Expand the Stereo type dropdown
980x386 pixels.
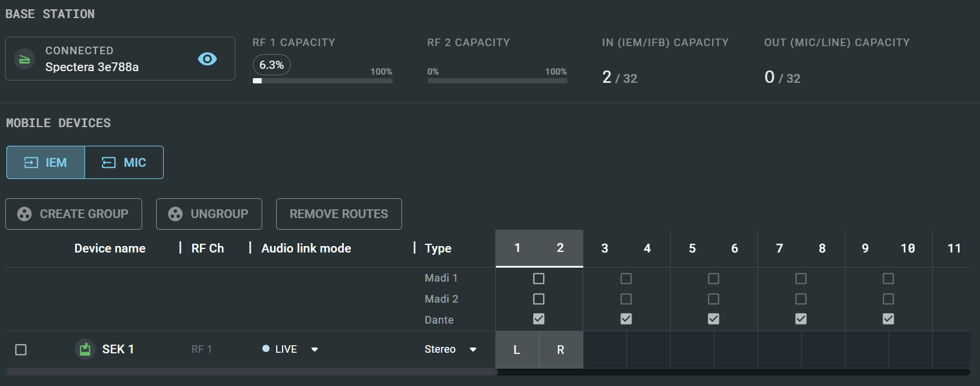473,349
